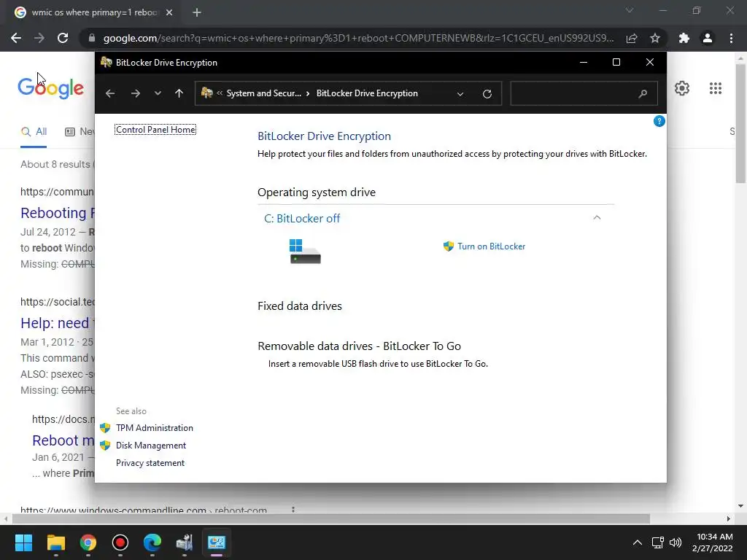Open the Google apps grid
The height and width of the screenshot is (560, 747).
(715, 88)
